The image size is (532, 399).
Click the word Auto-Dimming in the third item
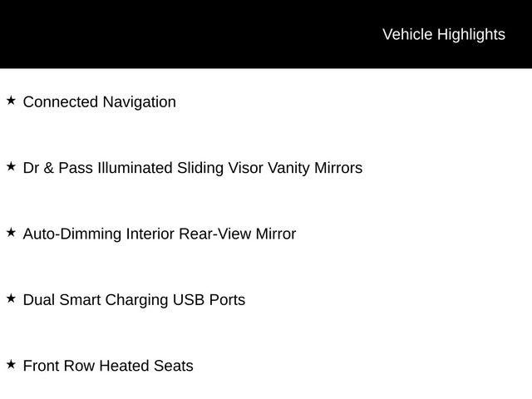click(71, 234)
